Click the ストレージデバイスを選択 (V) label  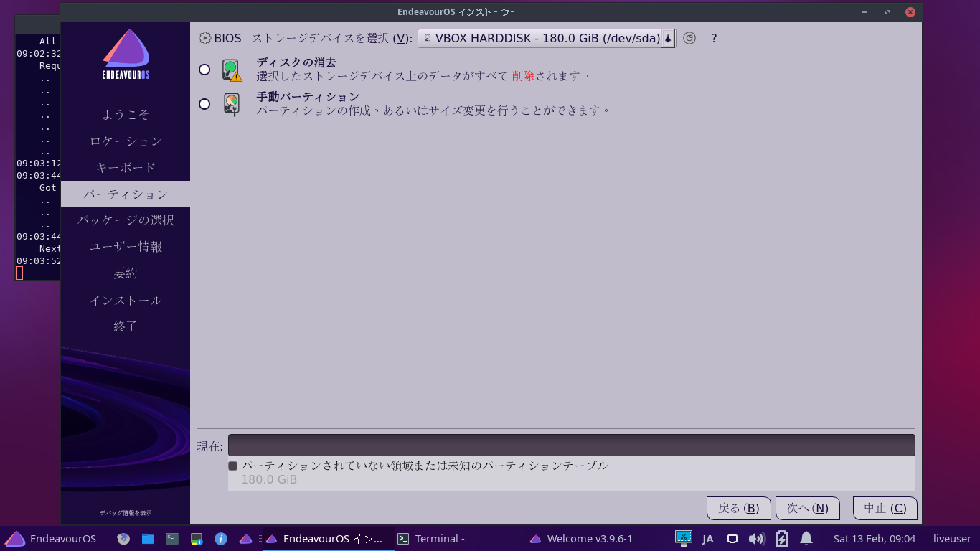pyautogui.click(x=331, y=38)
